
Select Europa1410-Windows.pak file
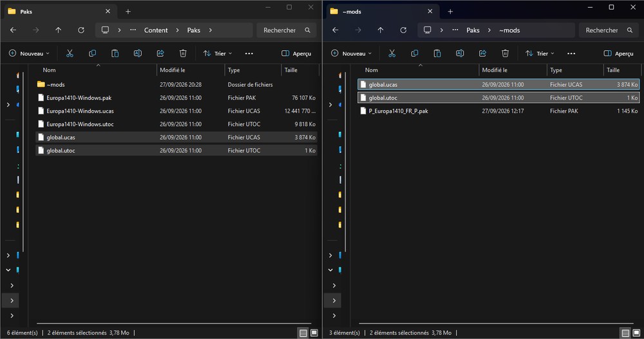(x=176, y=98)
